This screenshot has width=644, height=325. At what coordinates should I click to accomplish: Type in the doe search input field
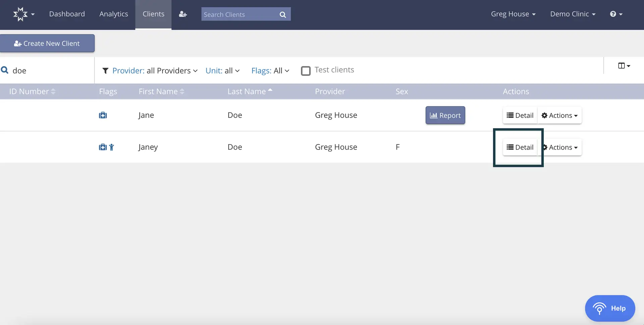pos(47,70)
